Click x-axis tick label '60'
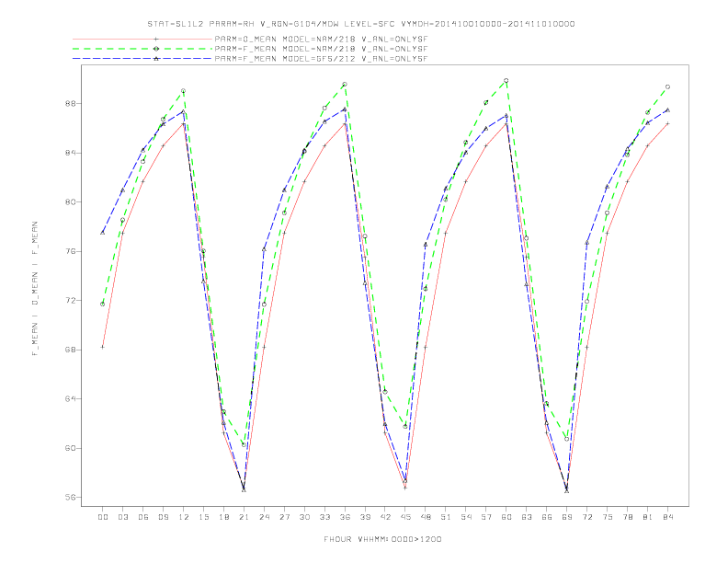This screenshot has height=563, width=728. click(x=506, y=517)
